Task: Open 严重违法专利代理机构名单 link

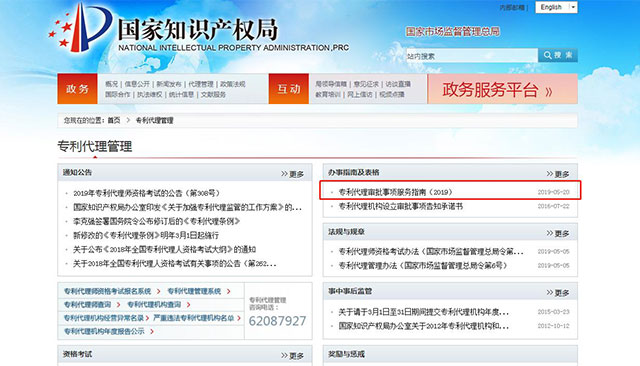Action: point(193,318)
